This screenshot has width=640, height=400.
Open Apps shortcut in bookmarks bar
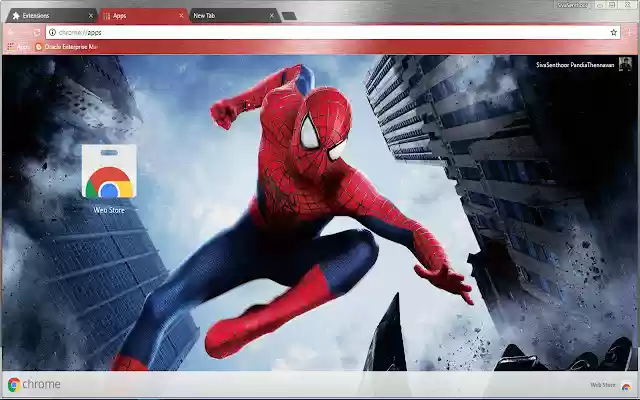[x=18, y=47]
